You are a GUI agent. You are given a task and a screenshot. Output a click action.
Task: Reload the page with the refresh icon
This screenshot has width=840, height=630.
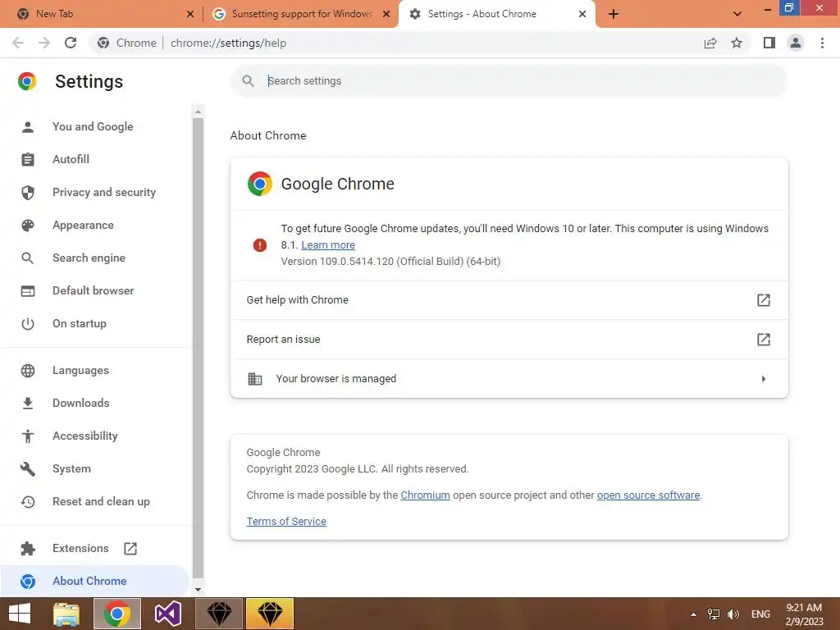71,43
